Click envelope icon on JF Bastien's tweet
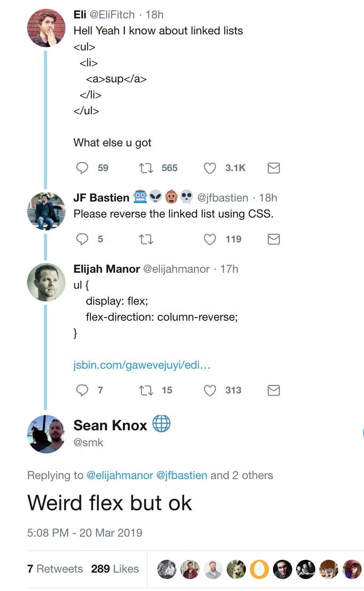Viewport: 364px width, 591px height. tap(273, 239)
